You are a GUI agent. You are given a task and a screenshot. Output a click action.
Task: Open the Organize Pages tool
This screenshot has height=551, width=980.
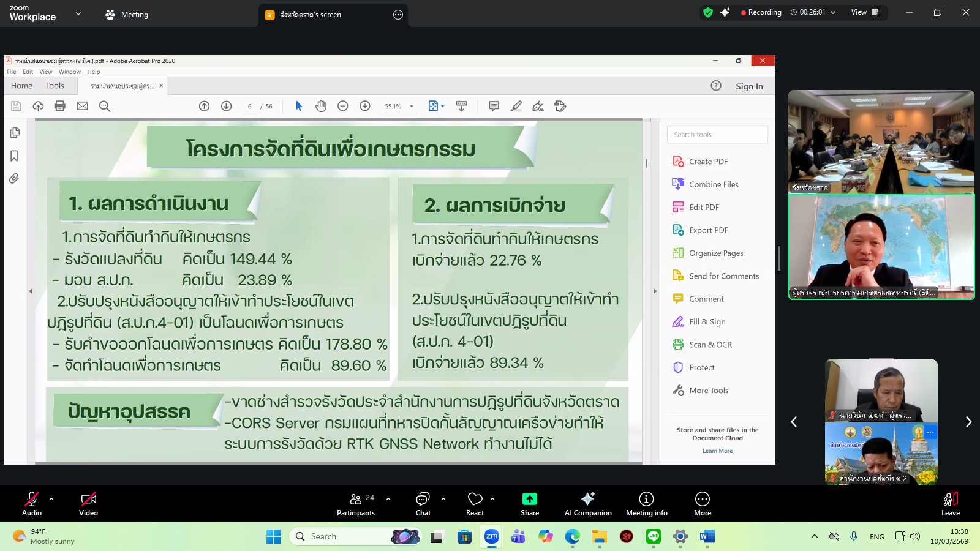pos(716,253)
